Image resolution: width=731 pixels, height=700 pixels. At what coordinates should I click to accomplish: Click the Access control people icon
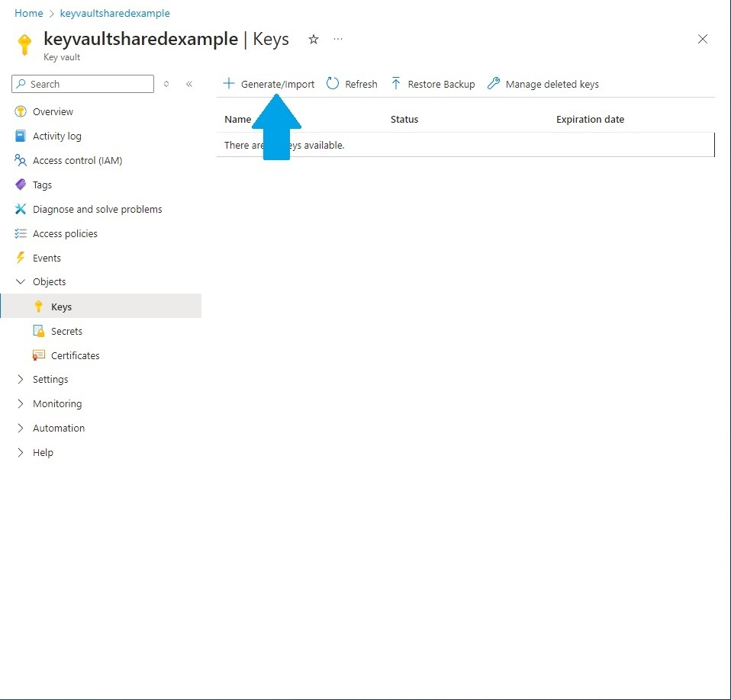click(x=21, y=160)
